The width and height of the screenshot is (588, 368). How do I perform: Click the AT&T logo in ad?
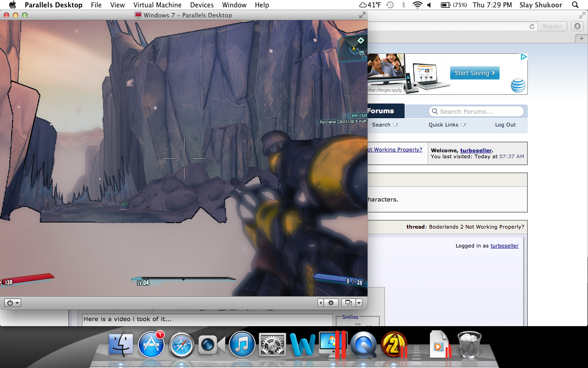point(518,85)
